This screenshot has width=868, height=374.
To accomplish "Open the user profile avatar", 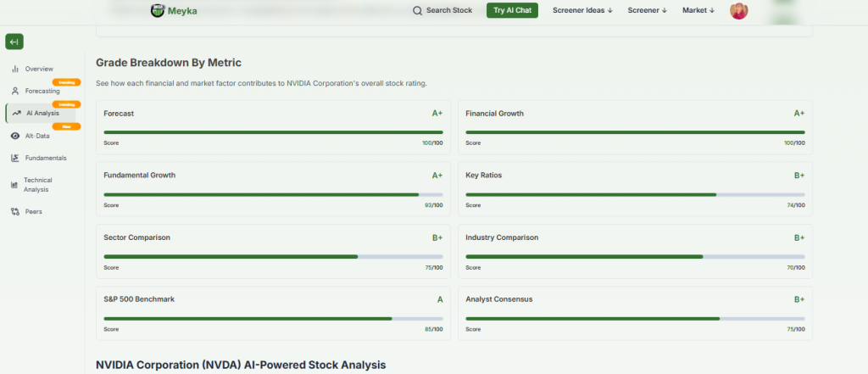I will 738,11.
